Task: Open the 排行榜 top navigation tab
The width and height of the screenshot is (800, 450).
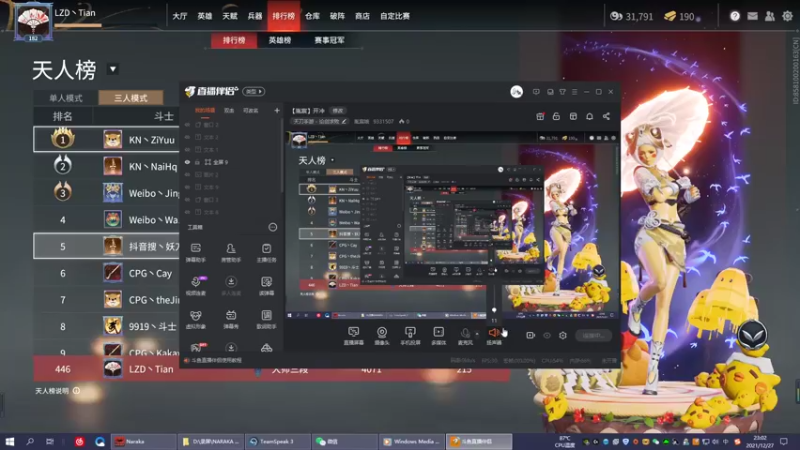Action: tap(283, 16)
